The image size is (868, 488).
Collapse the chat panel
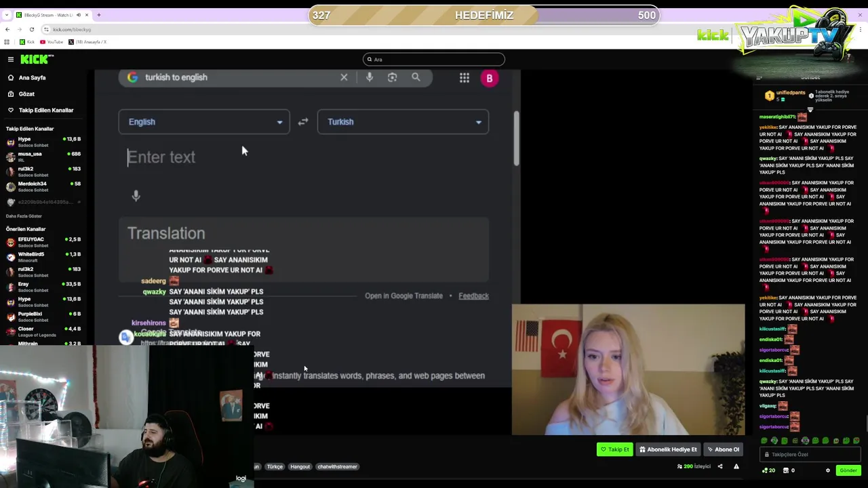coord(759,78)
